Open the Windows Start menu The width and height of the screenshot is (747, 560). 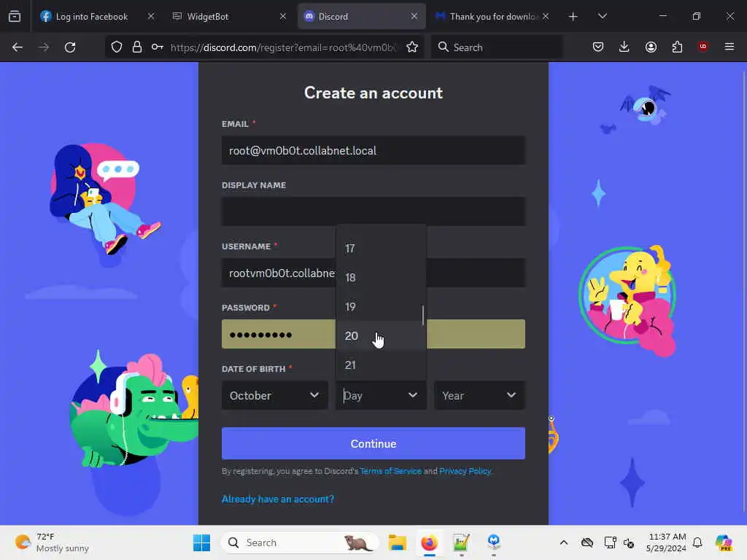[x=201, y=542]
